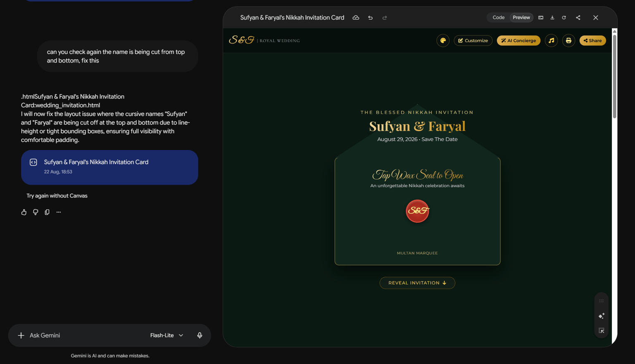Tap the red S&F wax seal
Screen dimensions: 635x364
418,211
